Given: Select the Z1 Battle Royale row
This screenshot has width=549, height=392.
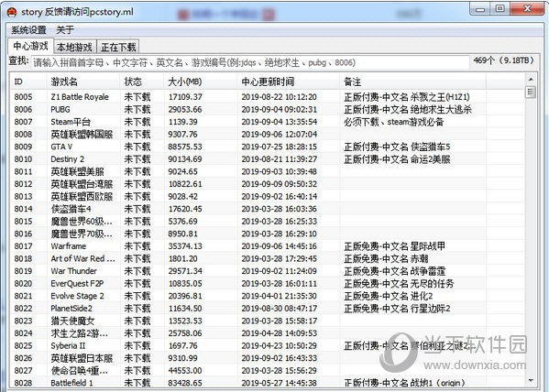Looking at the screenshot, I should 268,97.
